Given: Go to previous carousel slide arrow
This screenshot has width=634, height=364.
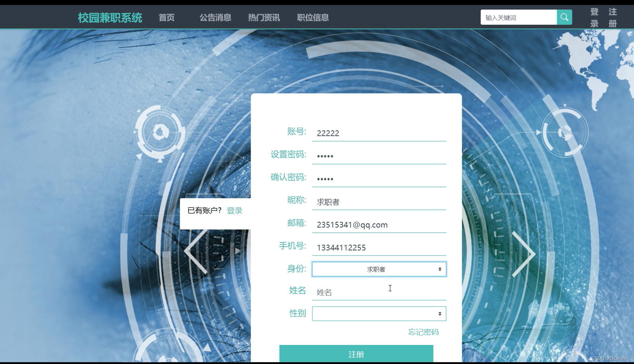Looking at the screenshot, I should 196,251.
